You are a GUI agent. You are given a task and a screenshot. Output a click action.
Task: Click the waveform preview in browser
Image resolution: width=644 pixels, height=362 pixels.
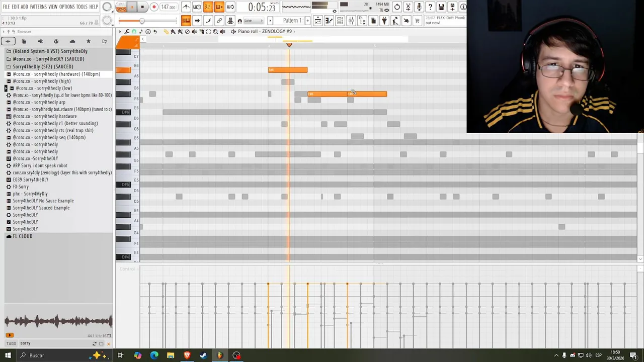[x=58, y=321]
